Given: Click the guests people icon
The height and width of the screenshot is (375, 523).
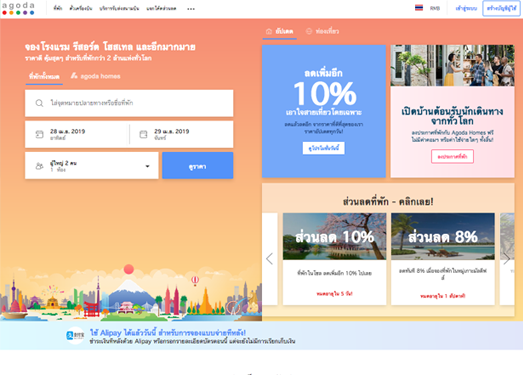Looking at the screenshot, I should (x=39, y=166).
